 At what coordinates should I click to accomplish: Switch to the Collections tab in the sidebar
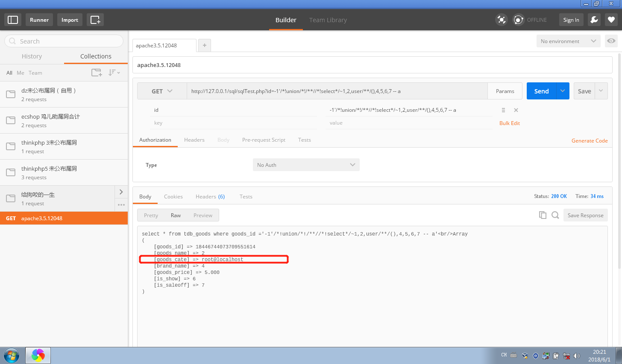[96, 56]
